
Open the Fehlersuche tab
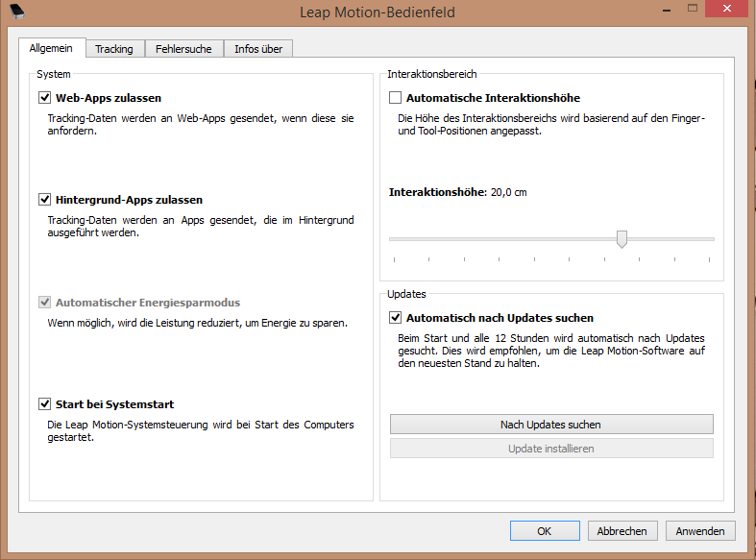click(183, 49)
